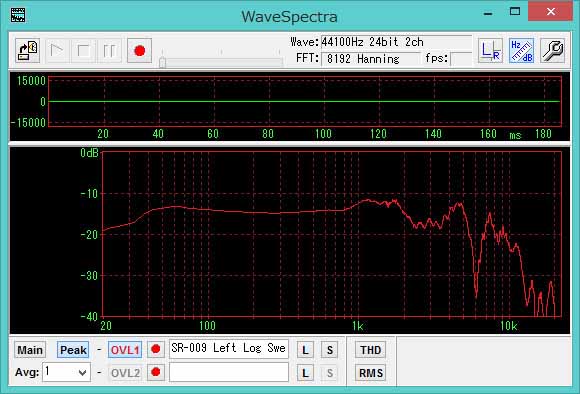580x394 pixels.
Task: Start recording with the red record button
Action: tap(139, 51)
